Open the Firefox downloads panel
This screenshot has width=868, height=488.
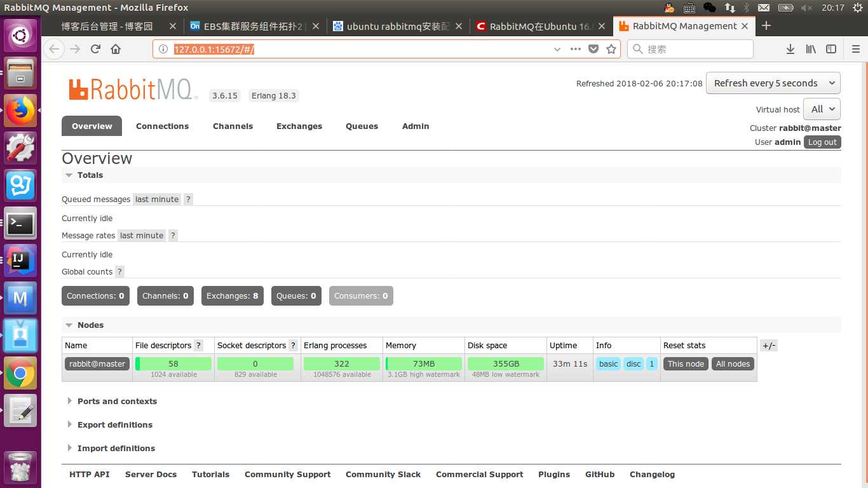790,49
